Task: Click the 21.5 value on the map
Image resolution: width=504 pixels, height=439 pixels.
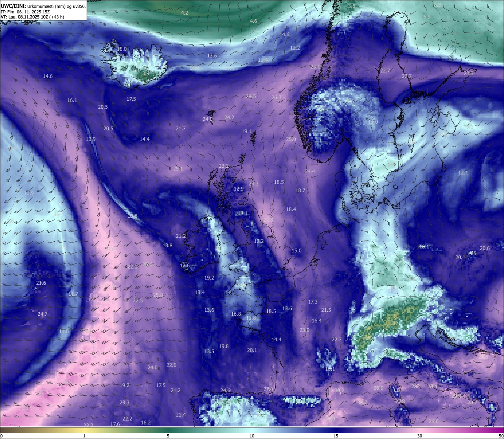Action: (326, 311)
